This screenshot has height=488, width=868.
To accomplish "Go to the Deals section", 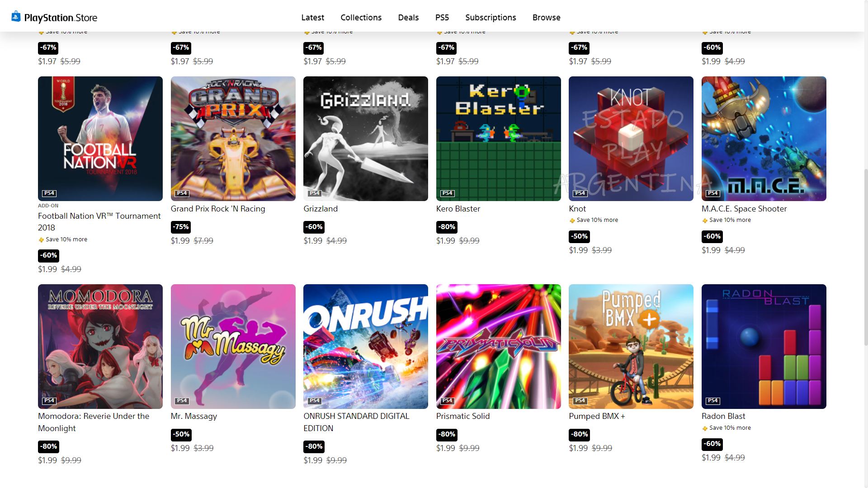I will [x=408, y=17].
